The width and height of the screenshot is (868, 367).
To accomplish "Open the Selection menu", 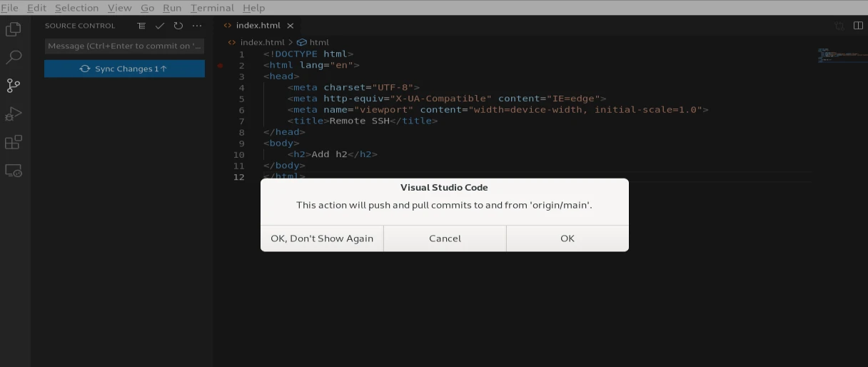I will coord(76,8).
